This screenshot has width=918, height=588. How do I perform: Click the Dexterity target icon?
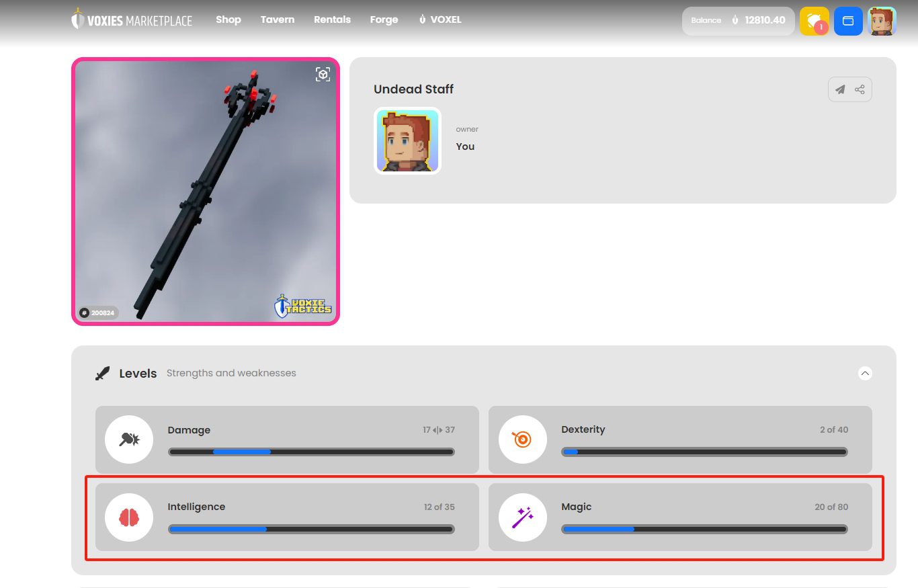(523, 439)
